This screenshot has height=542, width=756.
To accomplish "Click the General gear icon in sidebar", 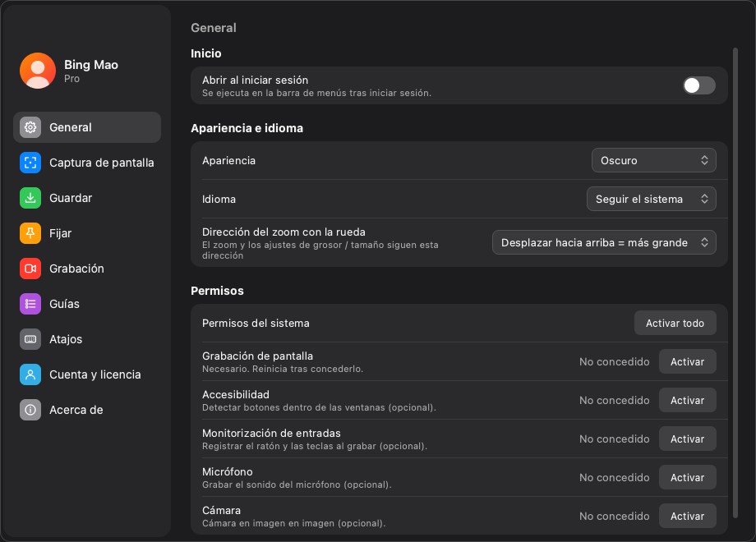I will pyautogui.click(x=30, y=127).
